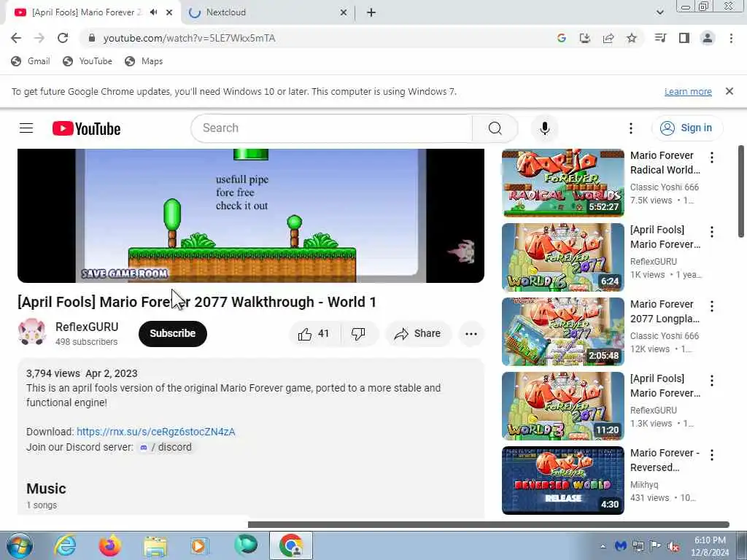Screen dimensions: 747x560
Task: Open Mario Forever 2077 Longplay thumbnail
Action: tap(562, 332)
